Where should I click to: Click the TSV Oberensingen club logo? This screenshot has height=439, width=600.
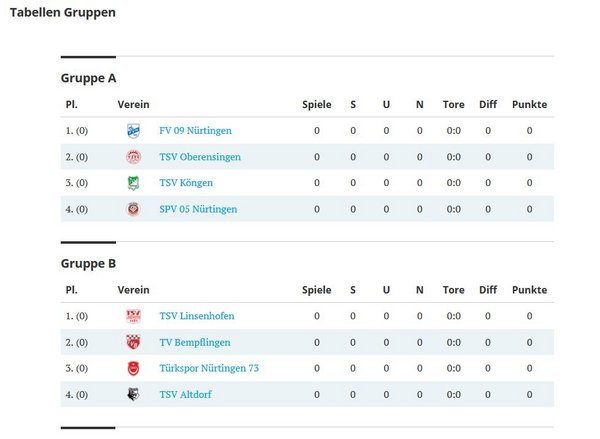pyautogui.click(x=133, y=157)
